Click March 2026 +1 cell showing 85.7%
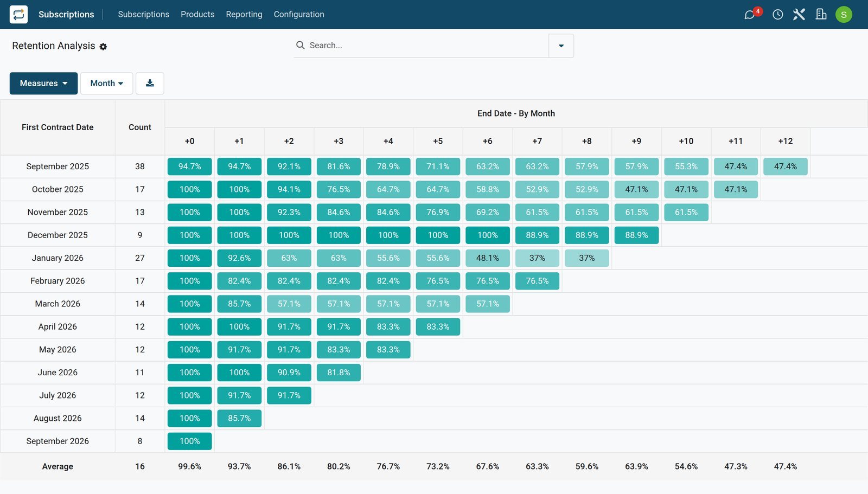This screenshot has width=868, height=494. coord(239,304)
